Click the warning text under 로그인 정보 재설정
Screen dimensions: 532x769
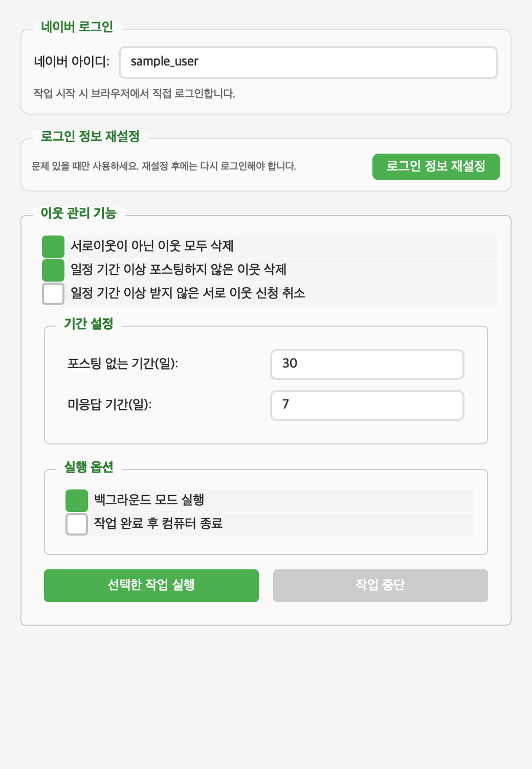(164, 165)
